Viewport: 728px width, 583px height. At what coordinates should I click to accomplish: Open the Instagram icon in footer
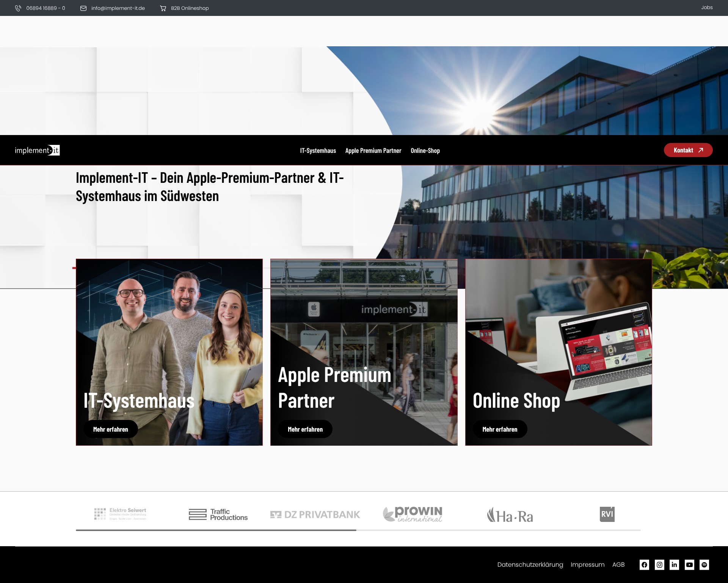coord(659,565)
